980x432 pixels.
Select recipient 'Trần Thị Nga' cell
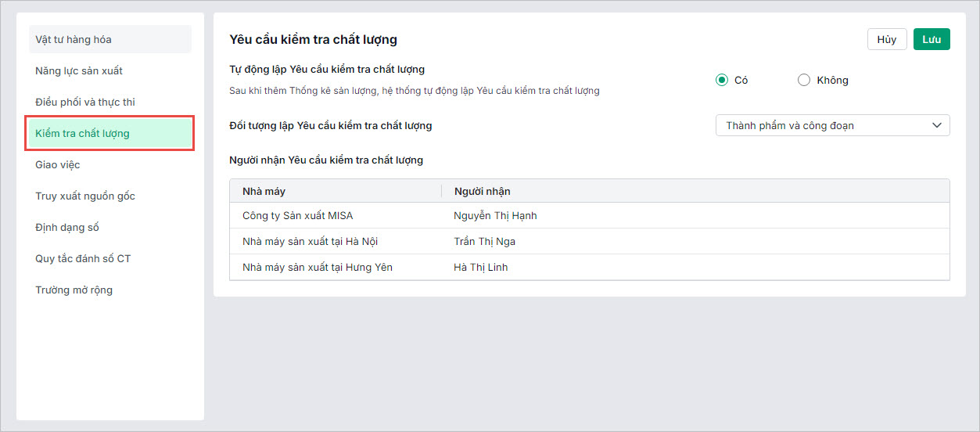[485, 241]
